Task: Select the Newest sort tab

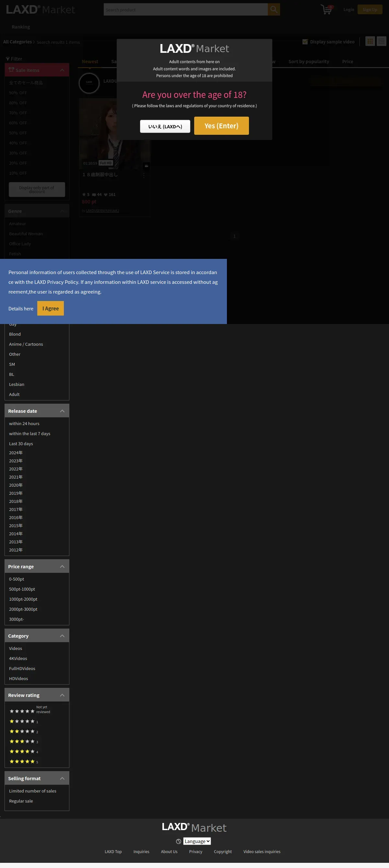Action: pos(90,61)
